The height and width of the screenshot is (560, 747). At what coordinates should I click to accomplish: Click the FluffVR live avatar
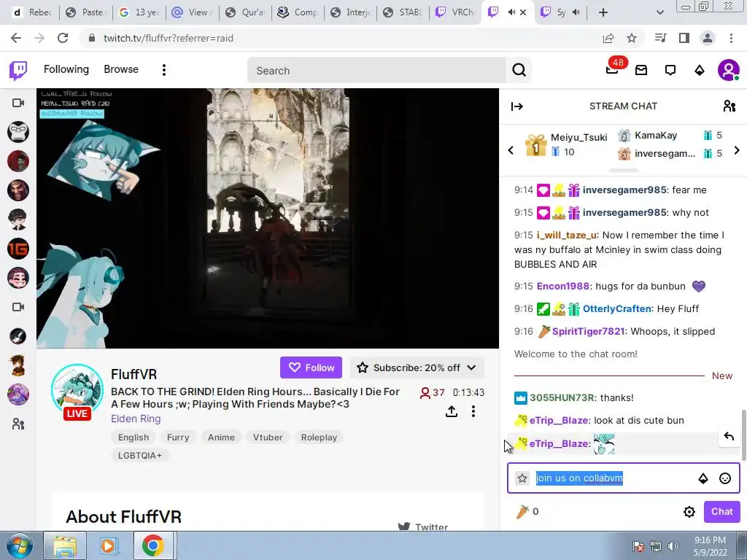[77, 391]
